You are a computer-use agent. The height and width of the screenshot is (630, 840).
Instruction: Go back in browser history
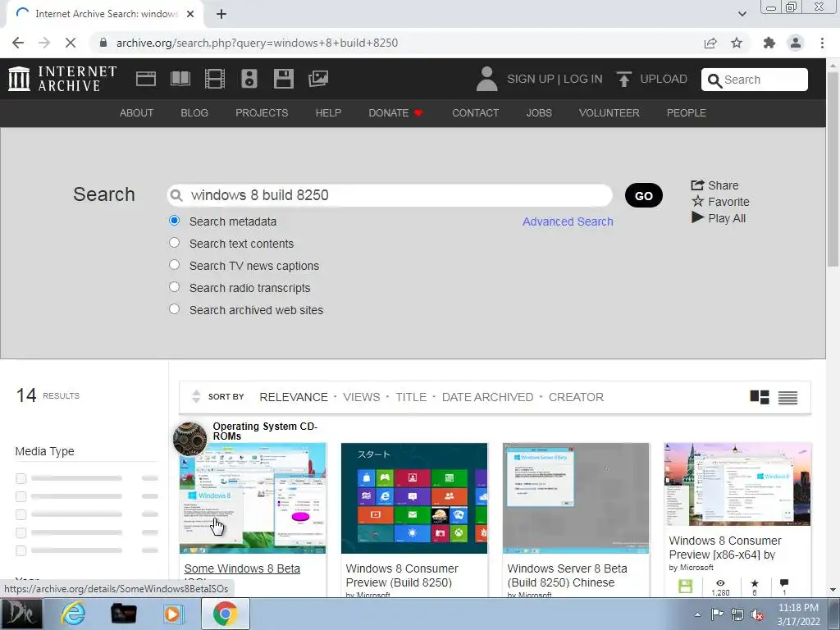tap(18, 43)
